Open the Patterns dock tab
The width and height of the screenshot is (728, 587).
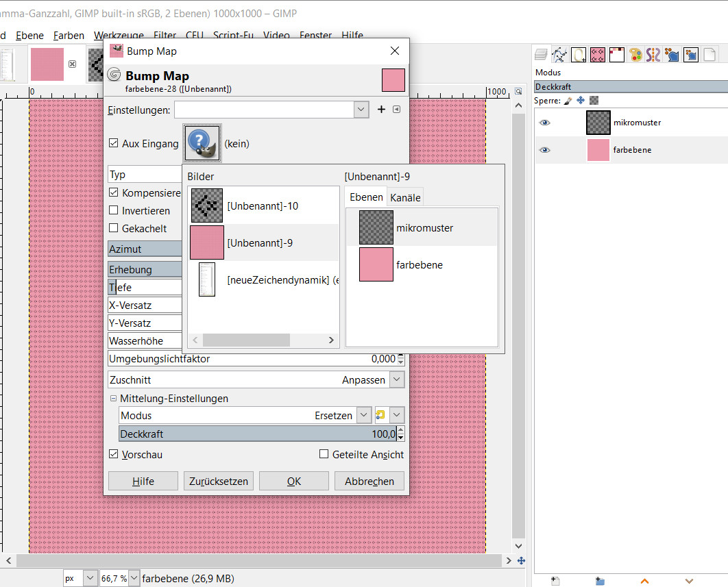coord(597,54)
